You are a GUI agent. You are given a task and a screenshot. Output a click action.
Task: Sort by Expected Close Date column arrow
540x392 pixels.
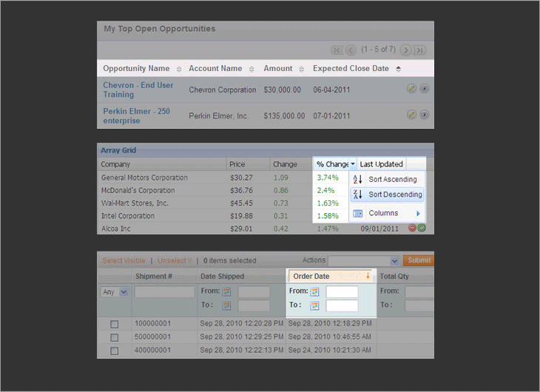coord(399,69)
